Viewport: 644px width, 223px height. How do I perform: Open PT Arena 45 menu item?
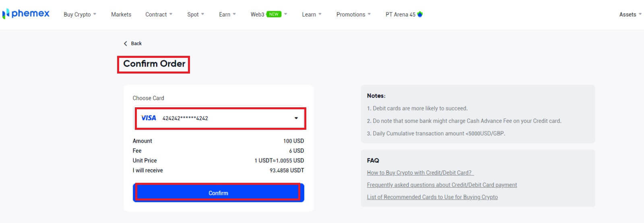tap(400, 14)
